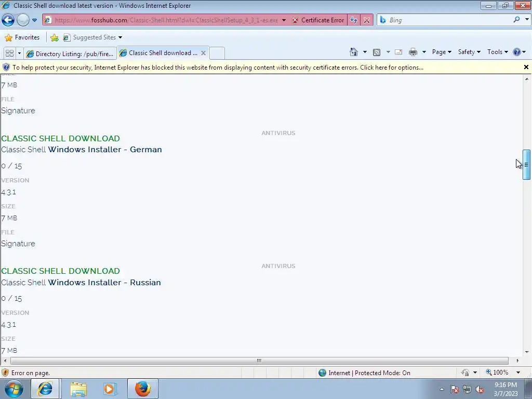Screen dimensions: 532x399
Task: Open the tab list dropdown arrow
Action: pyautogui.click(x=19, y=54)
